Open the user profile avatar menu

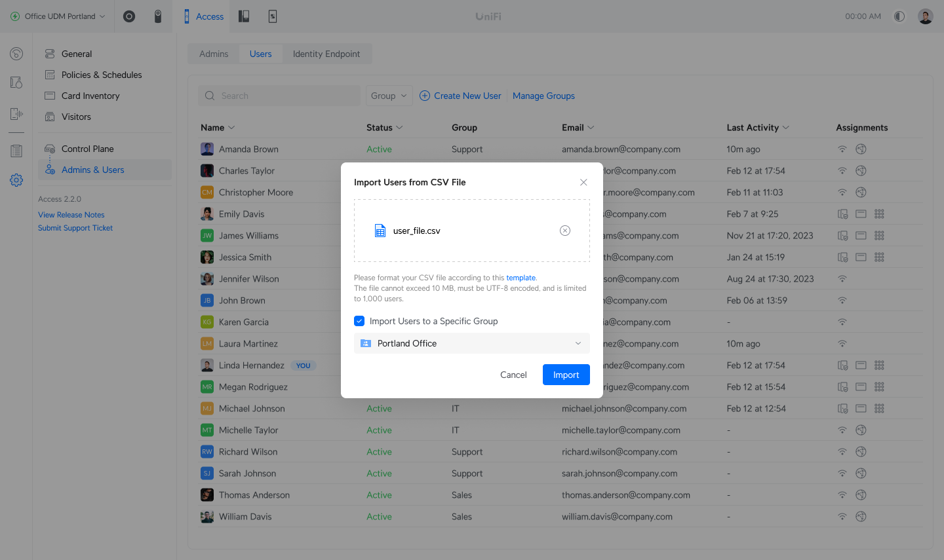(926, 16)
